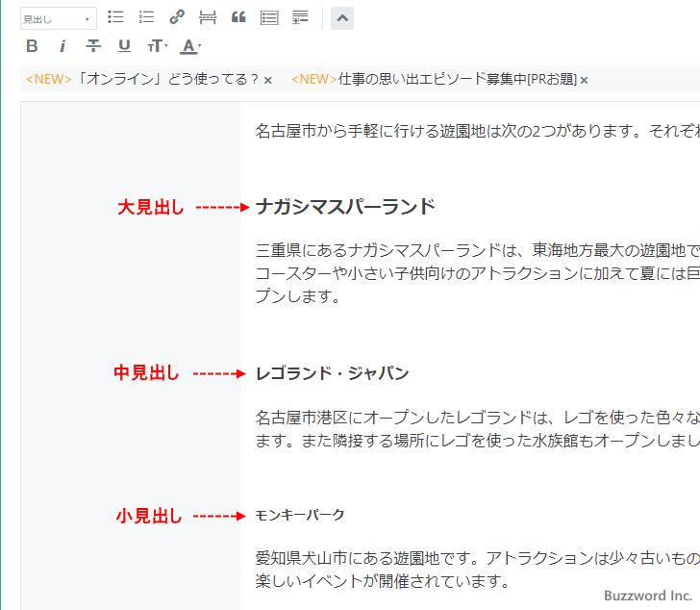The image size is (700, 610).
Task: Open the 「オンライン」どう使ってる？ topic link
Action: tap(142, 79)
